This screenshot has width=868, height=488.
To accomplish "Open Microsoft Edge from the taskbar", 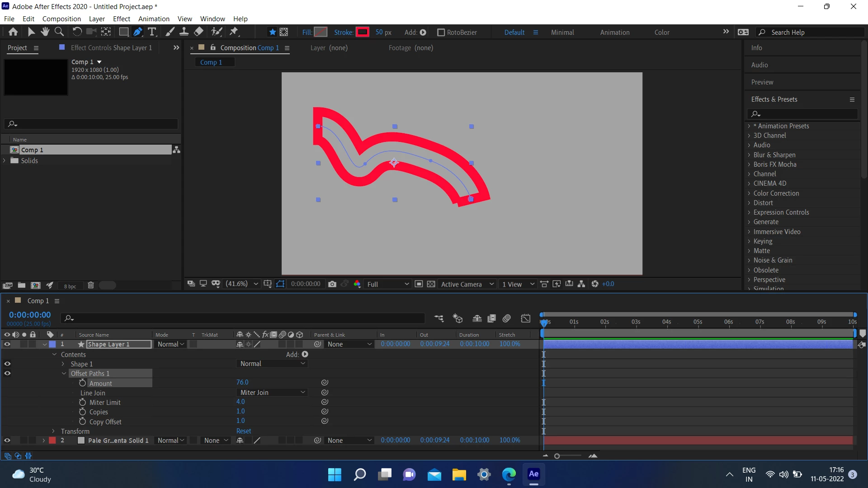I will 509,474.
